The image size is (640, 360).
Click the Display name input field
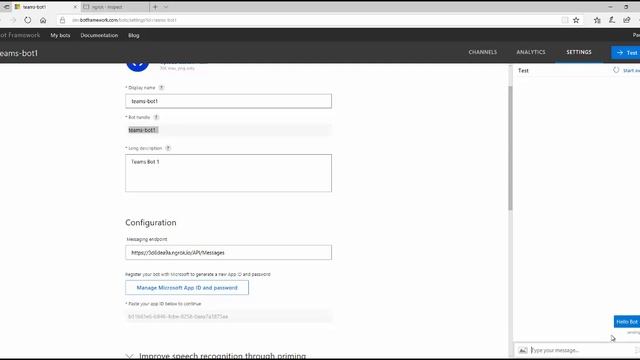229,101
